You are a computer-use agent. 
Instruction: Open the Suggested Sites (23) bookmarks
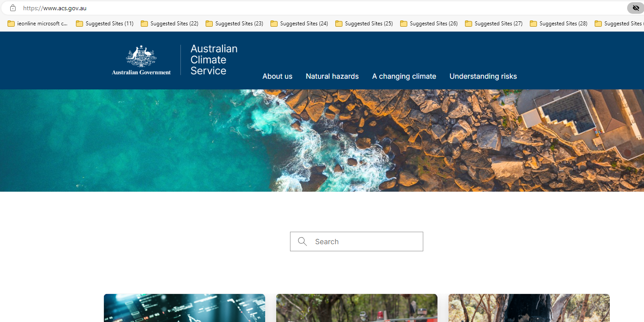[234, 23]
